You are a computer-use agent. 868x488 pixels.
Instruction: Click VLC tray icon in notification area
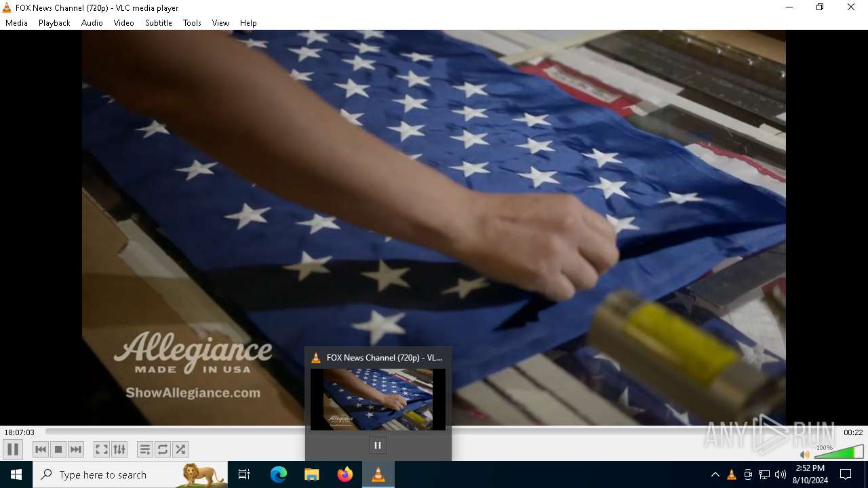[731, 474]
